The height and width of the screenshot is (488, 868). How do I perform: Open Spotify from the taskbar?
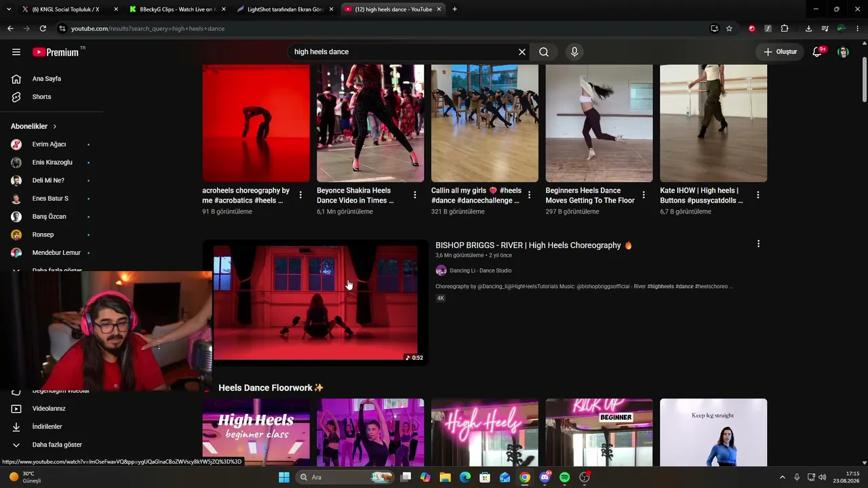point(565,477)
